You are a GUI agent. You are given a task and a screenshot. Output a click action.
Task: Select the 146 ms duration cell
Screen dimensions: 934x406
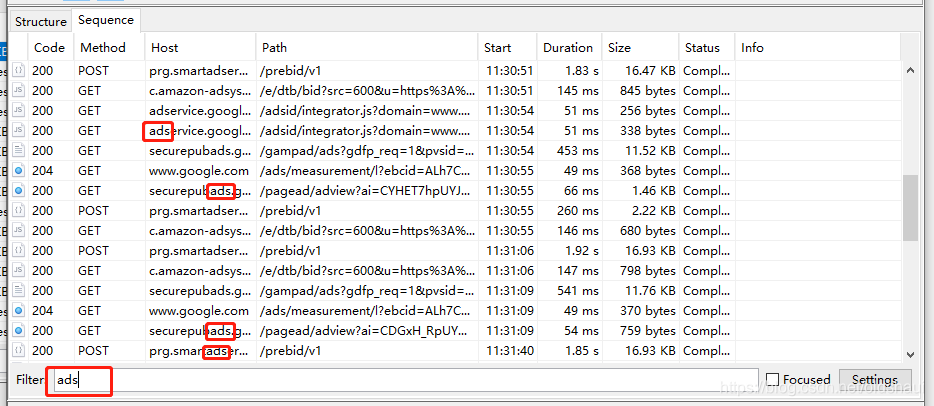(x=569, y=230)
